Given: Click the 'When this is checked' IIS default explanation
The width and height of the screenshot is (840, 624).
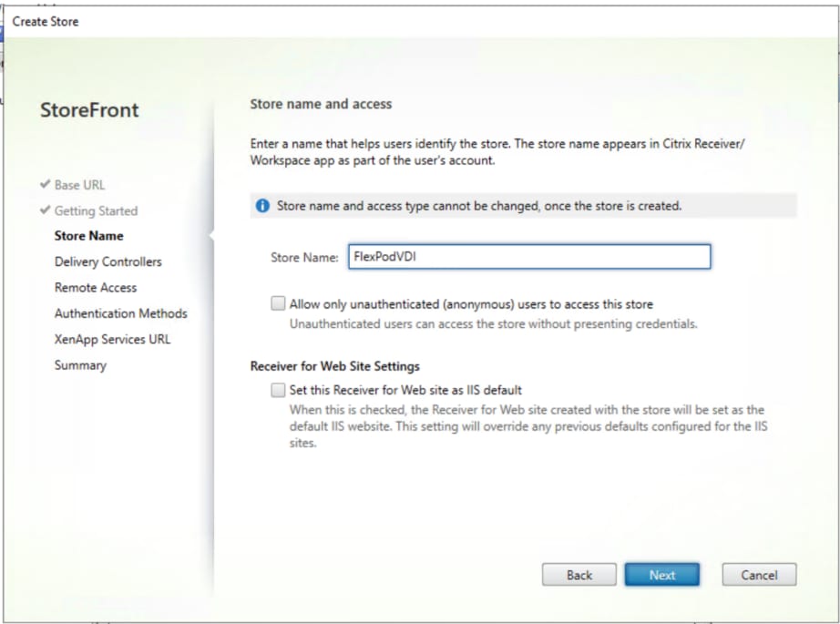Looking at the screenshot, I should click(528, 426).
